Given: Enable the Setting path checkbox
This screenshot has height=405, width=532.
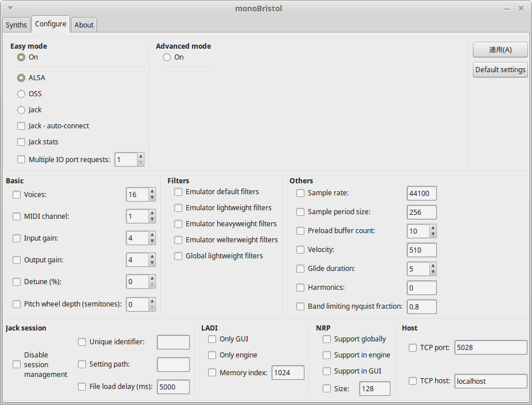Looking at the screenshot, I should click(82, 364).
